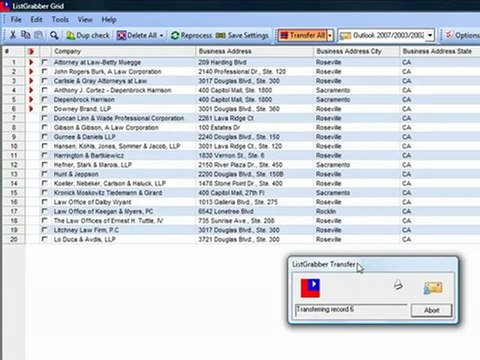Check the box for Lo Duca & Avdis, LLP
The width and height of the screenshot is (480, 360).
(45, 239)
